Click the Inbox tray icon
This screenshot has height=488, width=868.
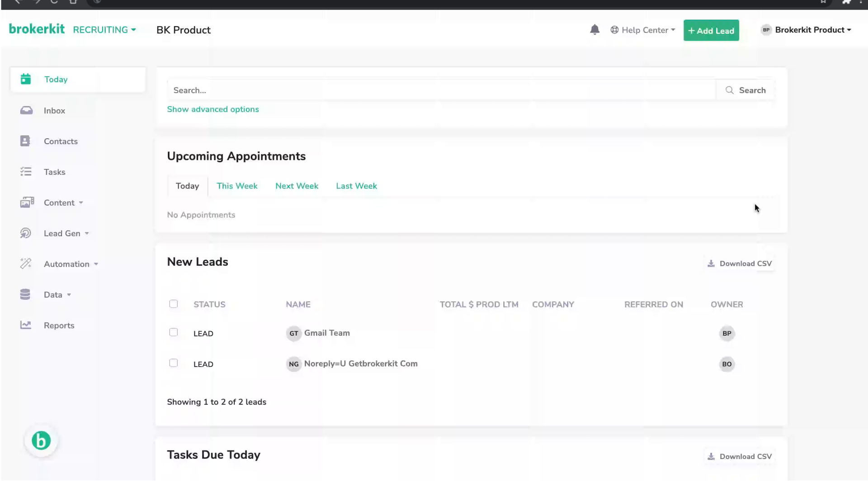[26, 110]
